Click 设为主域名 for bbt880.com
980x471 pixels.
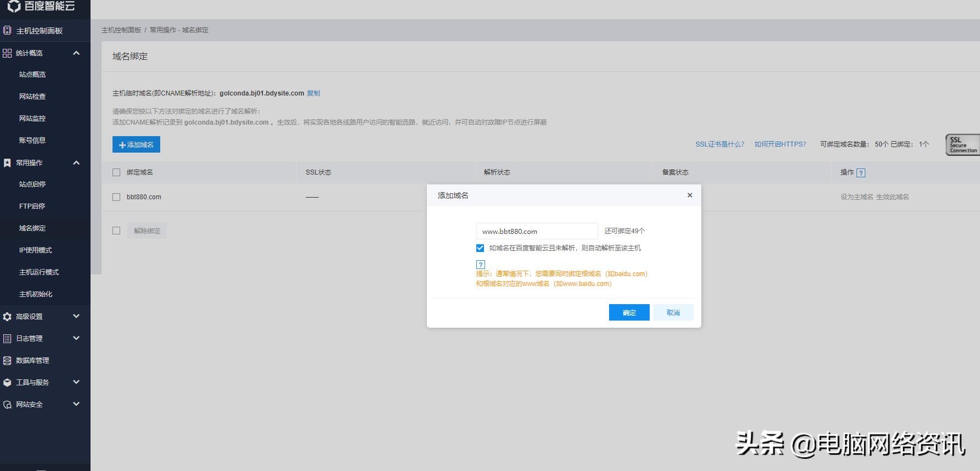coord(857,197)
